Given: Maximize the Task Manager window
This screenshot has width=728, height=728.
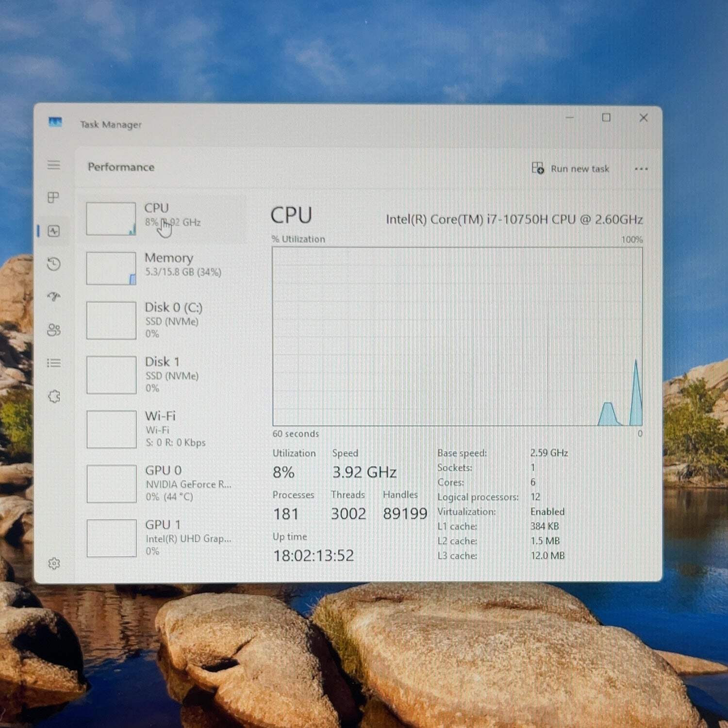Looking at the screenshot, I should pyautogui.click(x=606, y=117).
